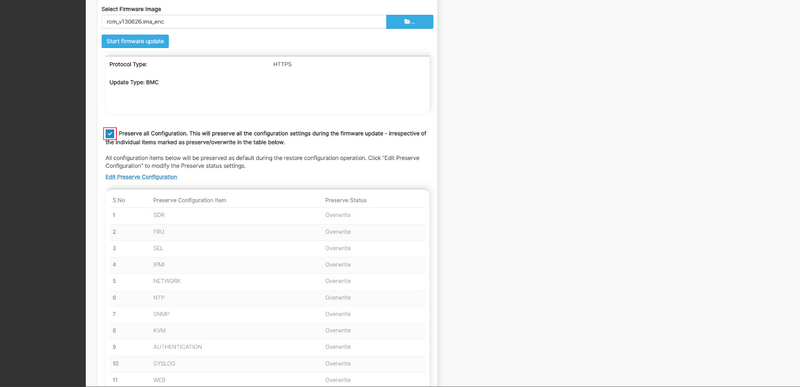Image resolution: width=800 pixels, height=387 pixels.
Task: Click the Preserve Configuration Item column header
Action: point(190,200)
